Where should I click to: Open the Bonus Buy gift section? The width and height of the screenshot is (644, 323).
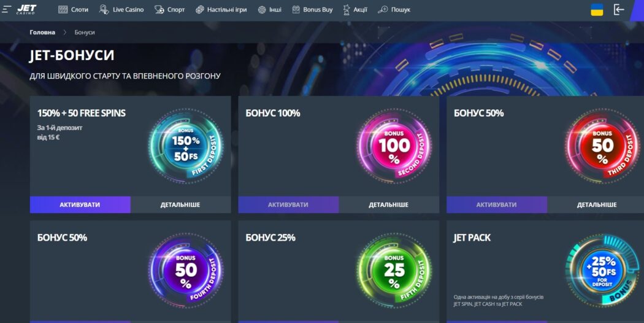click(312, 9)
